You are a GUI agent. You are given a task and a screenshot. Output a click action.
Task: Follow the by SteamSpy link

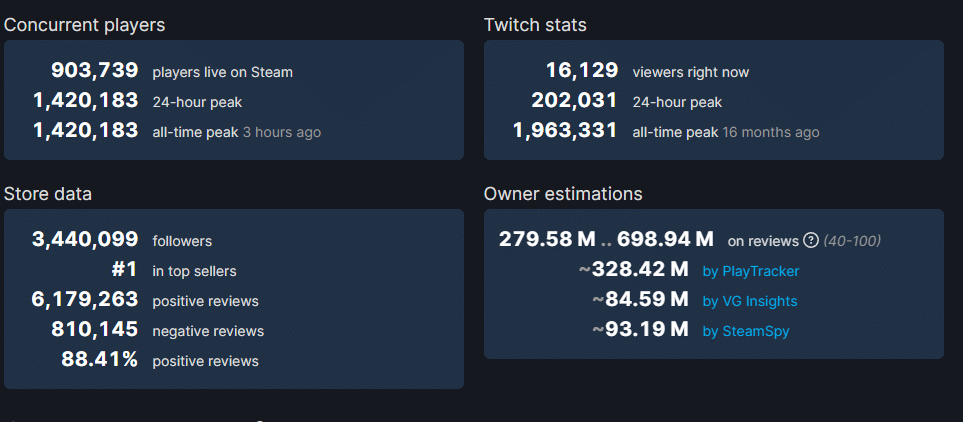(746, 331)
